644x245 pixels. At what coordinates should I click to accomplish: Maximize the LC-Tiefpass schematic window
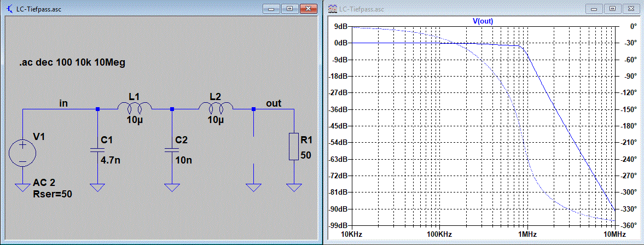click(x=290, y=8)
